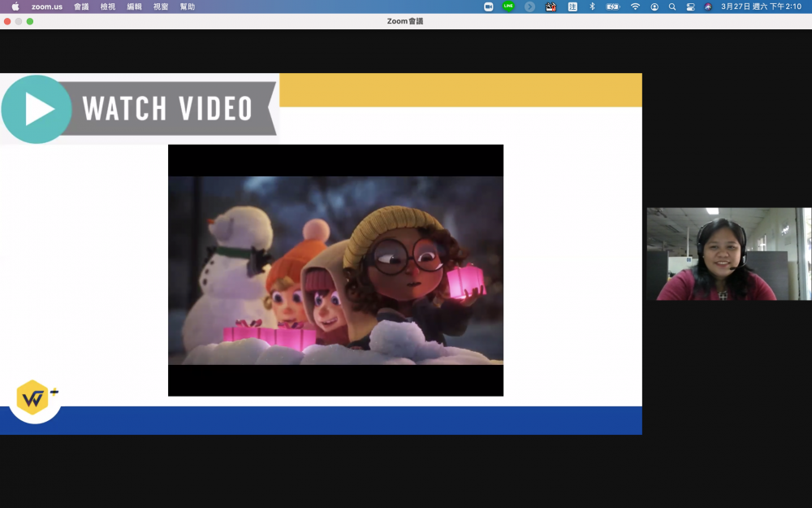Close the Zoom meeting window

point(7,21)
